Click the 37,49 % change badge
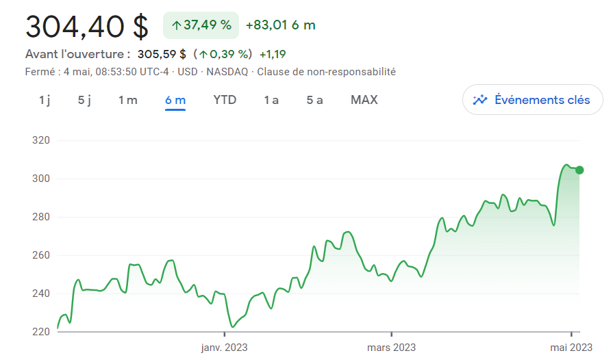Screen dimensions: 613x364 coord(201,25)
